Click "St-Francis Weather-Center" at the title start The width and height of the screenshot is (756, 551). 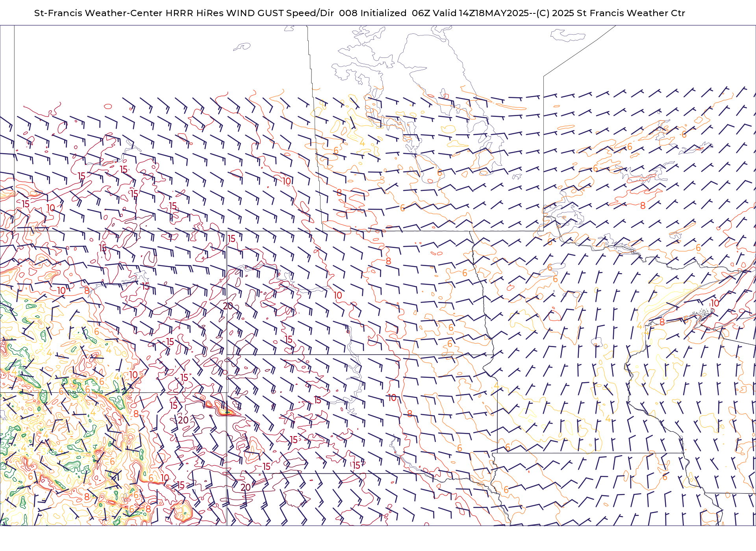point(98,13)
